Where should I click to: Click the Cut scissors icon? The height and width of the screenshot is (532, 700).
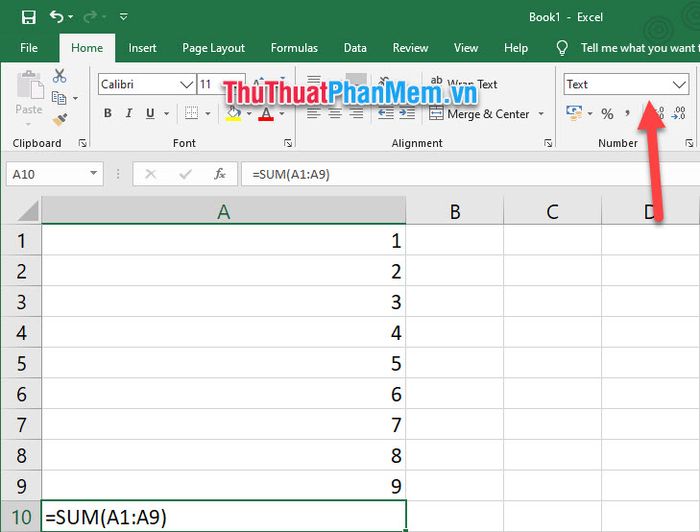coord(60,76)
